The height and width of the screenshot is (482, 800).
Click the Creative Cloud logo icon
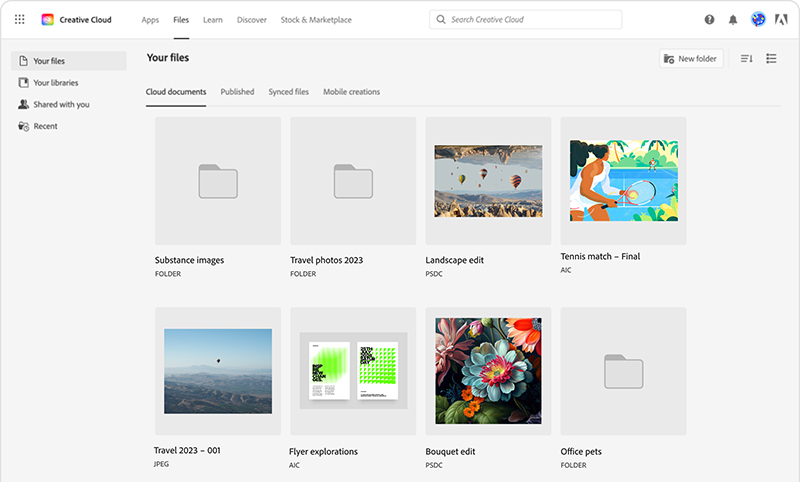click(x=47, y=19)
